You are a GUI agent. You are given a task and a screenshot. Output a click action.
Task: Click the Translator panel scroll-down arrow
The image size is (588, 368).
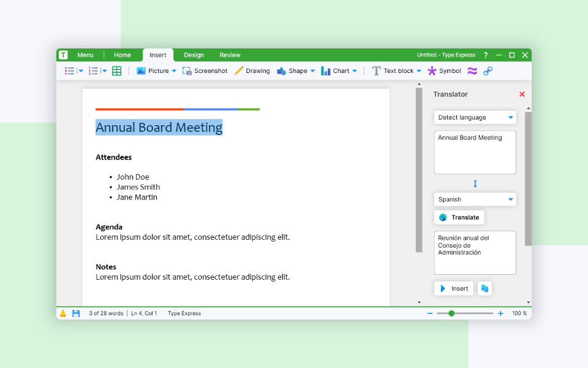[x=528, y=302]
